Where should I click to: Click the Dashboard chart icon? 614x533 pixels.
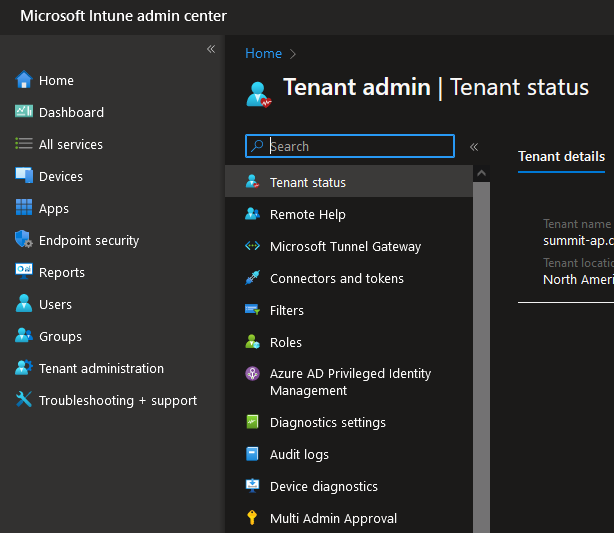coord(24,112)
